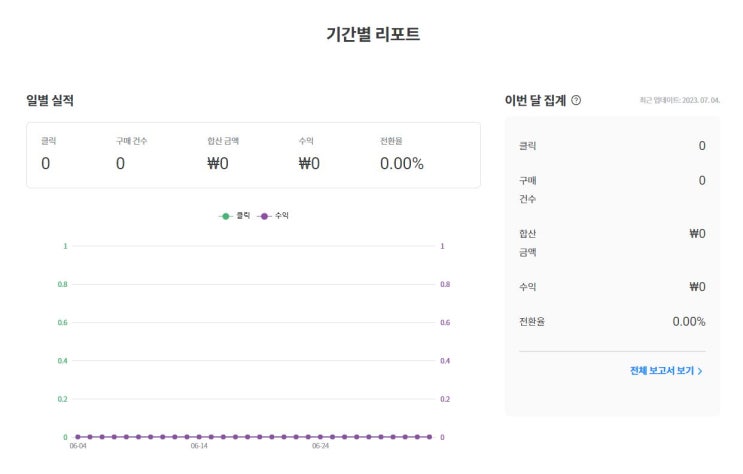Click the chart data point above 06-14

(x=199, y=437)
